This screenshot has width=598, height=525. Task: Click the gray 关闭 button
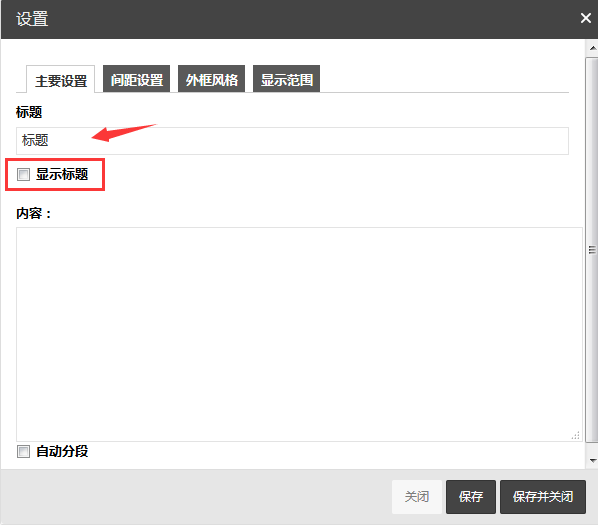pyautogui.click(x=417, y=497)
